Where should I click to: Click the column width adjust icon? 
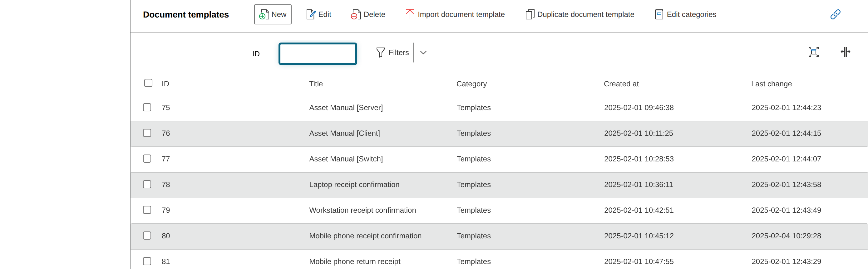[x=845, y=52]
